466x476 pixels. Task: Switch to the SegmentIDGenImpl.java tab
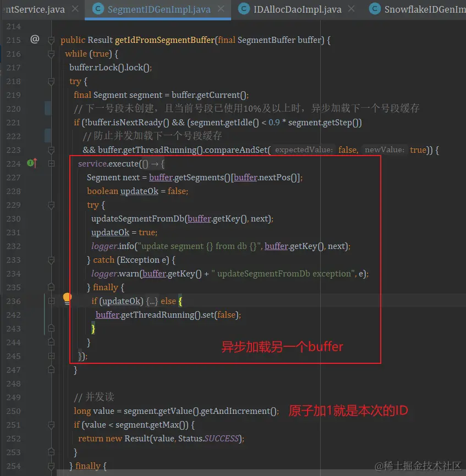[159, 9]
